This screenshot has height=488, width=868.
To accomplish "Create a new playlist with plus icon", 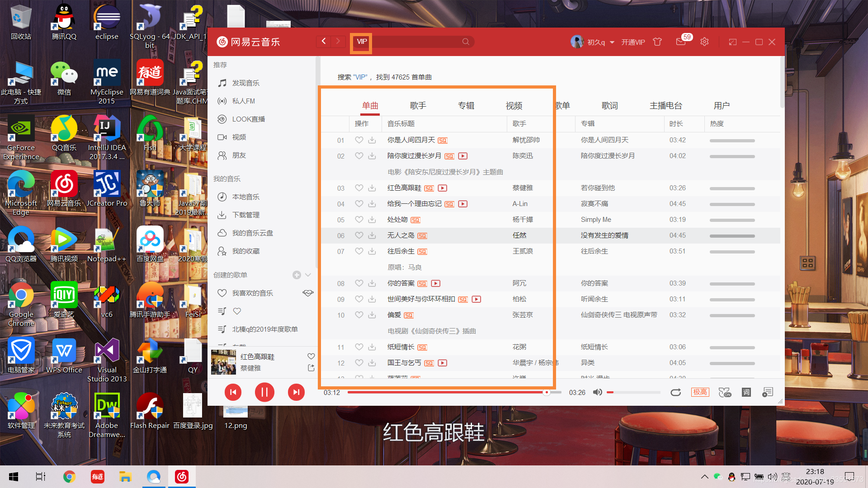I will click(297, 275).
